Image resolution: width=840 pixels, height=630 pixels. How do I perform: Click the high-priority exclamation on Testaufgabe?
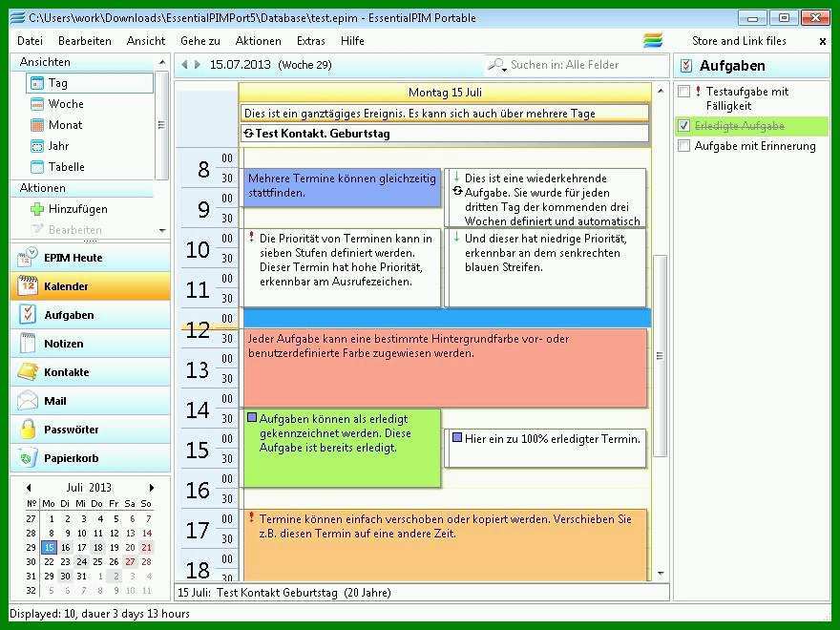click(x=698, y=91)
